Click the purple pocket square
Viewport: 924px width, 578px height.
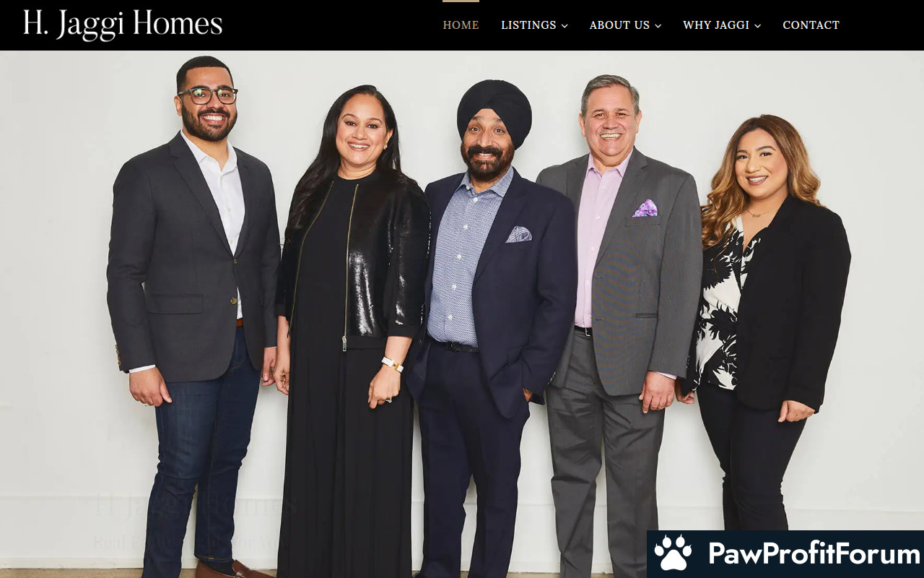[645, 209]
